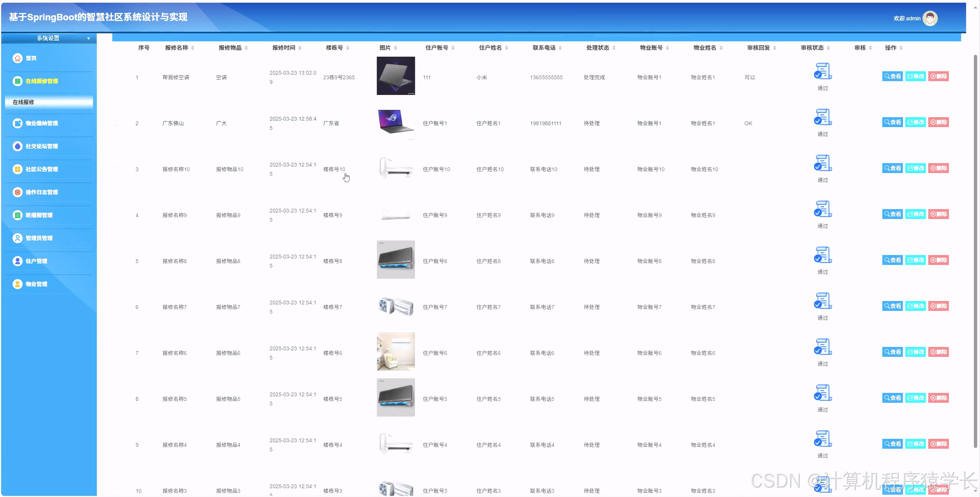This screenshot has width=980, height=497.
Task: Select the 物业缴纳管理 wallet icon
Action: (18, 123)
